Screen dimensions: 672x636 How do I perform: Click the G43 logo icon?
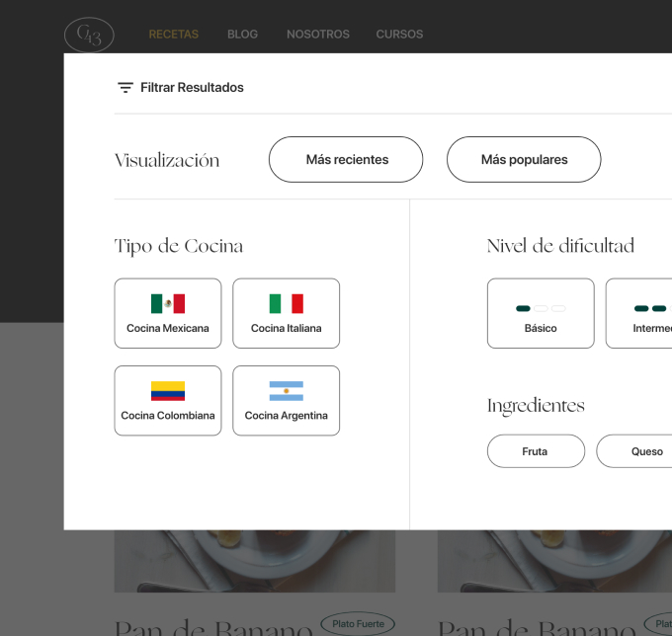coord(89,35)
